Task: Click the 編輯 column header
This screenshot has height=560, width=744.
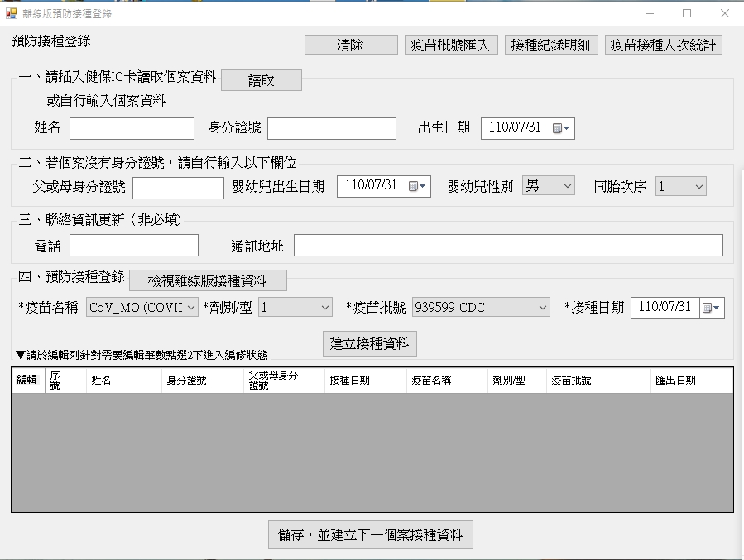Action: tap(28, 380)
